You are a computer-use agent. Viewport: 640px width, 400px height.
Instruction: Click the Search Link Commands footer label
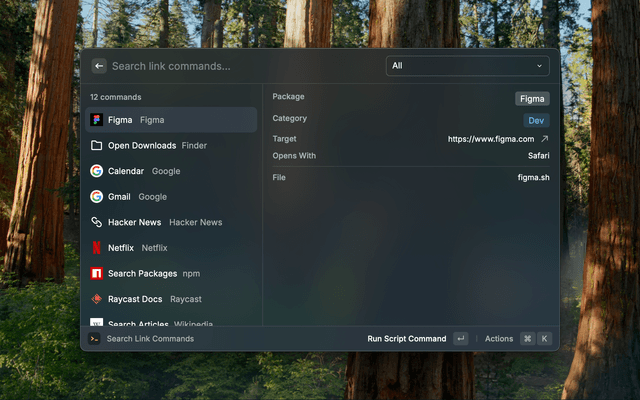(x=150, y=339)
